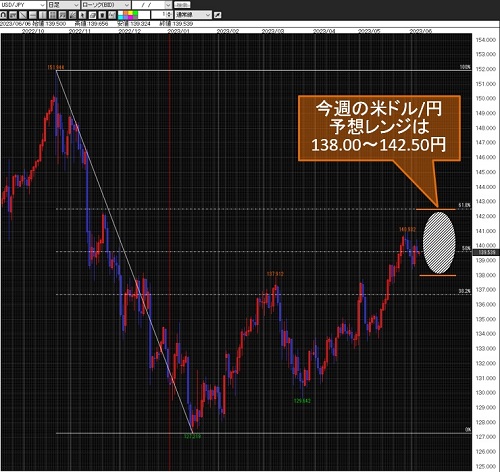
Task: Select the vertical line drawing tool
Action: [x=42, y=15]
